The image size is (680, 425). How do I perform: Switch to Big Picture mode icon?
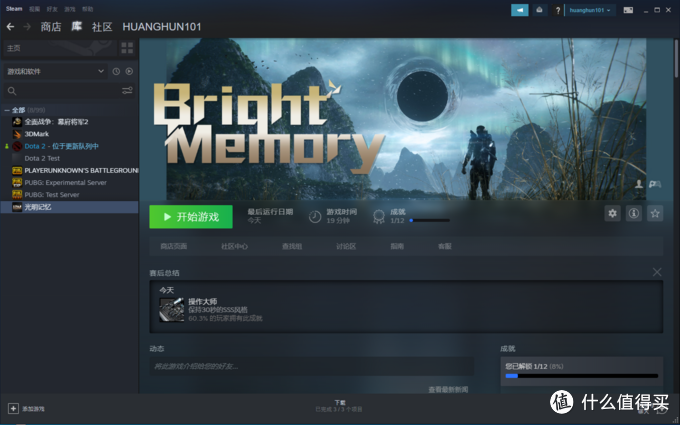tap(628, 10)
